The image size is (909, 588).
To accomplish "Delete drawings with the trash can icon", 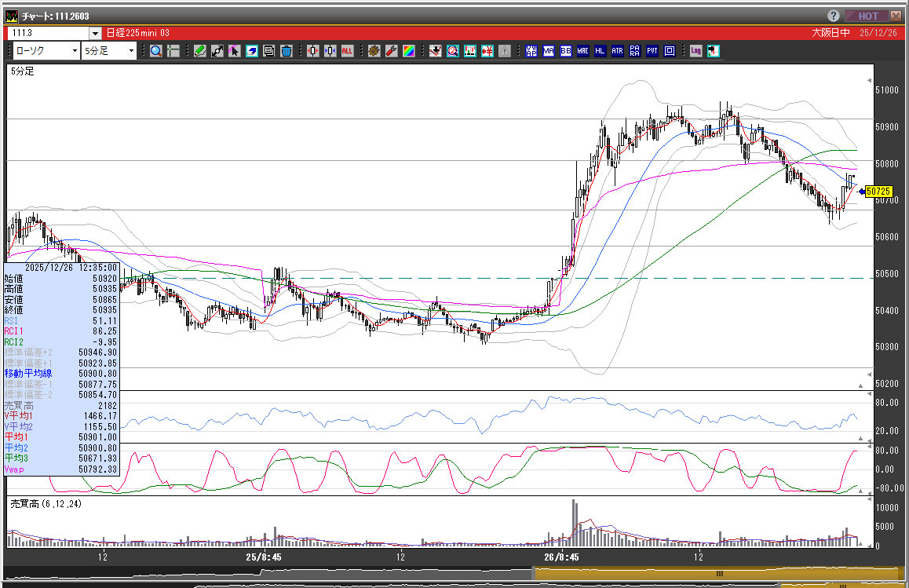I will coord(287,51).
